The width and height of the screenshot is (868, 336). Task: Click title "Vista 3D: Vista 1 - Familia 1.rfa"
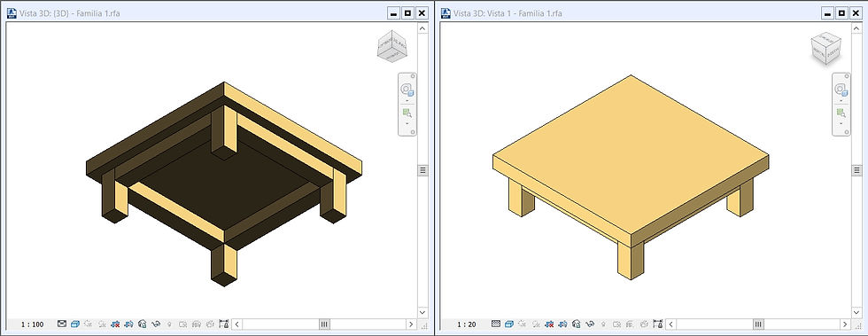[508, 12]
